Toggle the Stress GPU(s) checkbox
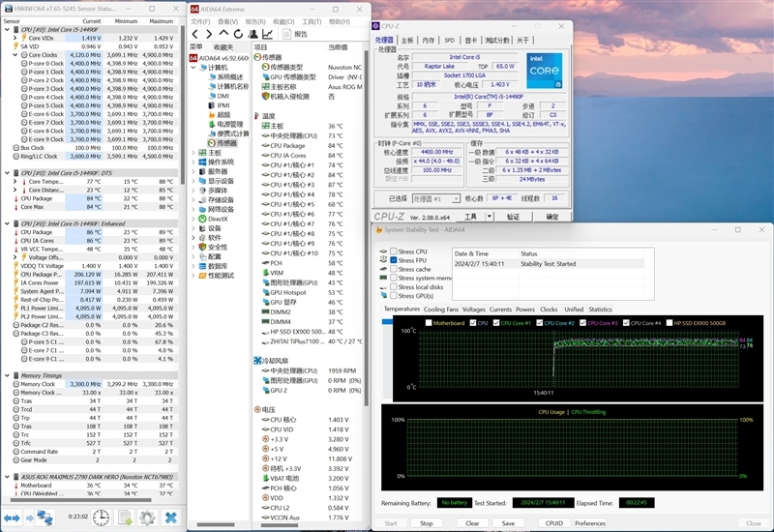 tap(392, 295)
